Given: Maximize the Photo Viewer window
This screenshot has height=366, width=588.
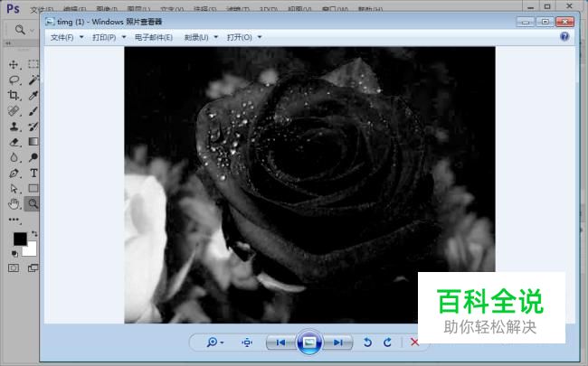Looking at the screenshot, I should click(x=545, y=22).
